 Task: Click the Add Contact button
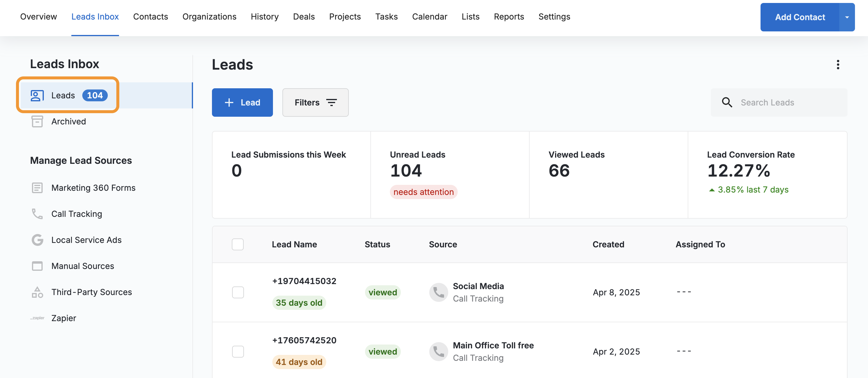coord(800,17)
